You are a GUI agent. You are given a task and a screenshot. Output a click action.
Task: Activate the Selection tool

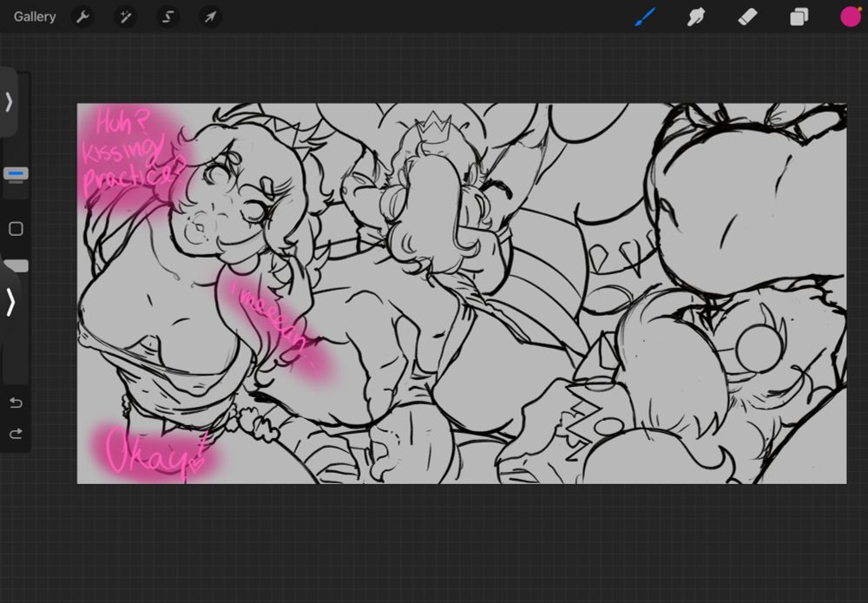(x=168, y=16)
